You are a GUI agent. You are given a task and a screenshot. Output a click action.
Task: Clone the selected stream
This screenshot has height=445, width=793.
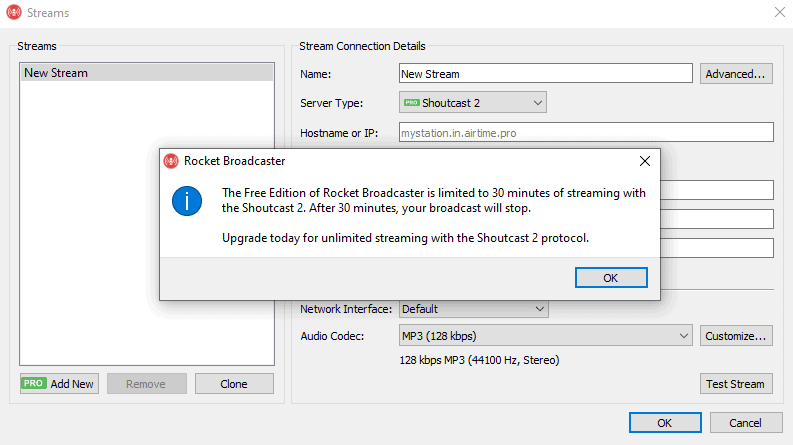pos(234,384)
